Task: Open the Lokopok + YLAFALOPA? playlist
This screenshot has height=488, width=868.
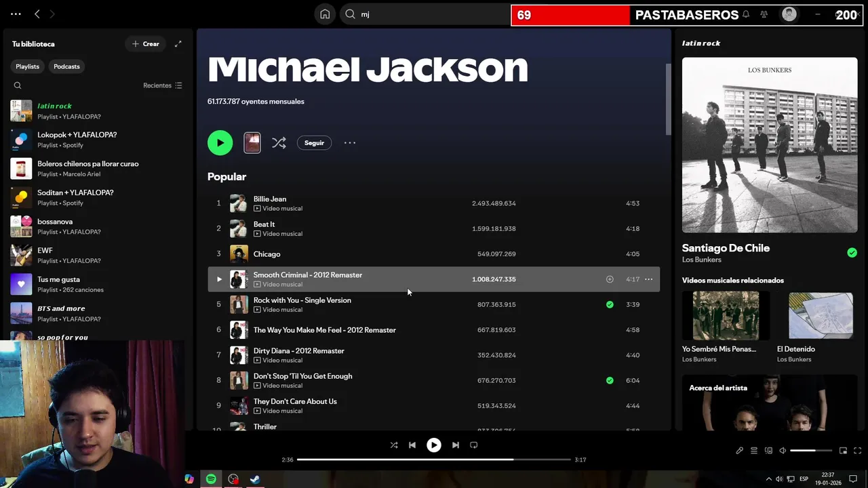Action: click(98, 140)
